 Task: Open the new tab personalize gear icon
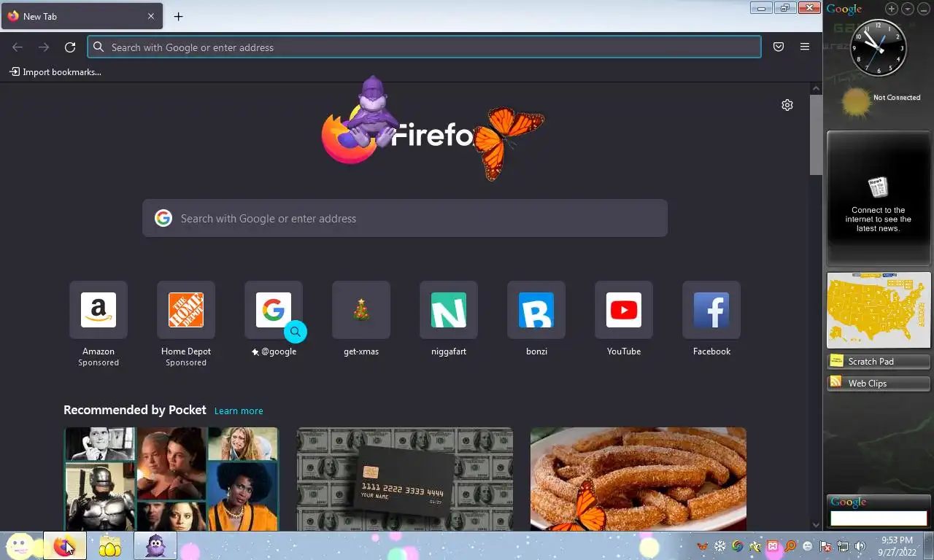787,105
